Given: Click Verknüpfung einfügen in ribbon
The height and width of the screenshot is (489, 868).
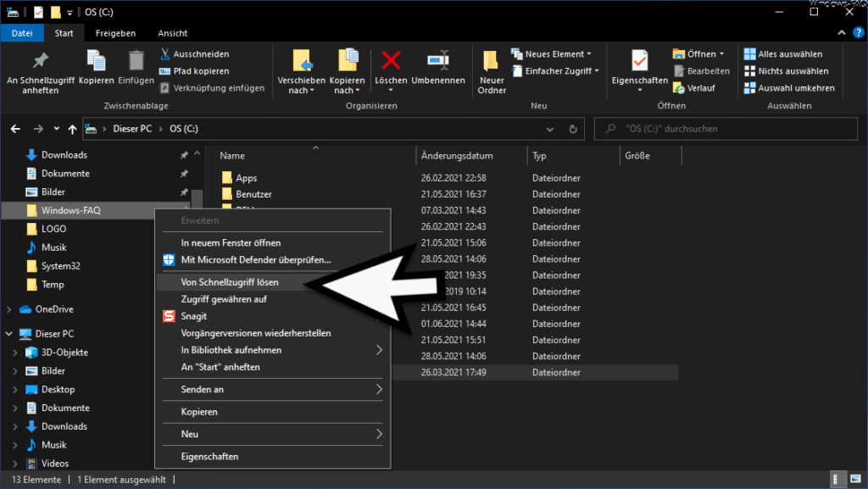Looking at the screenshot, I should click(212, 88).
